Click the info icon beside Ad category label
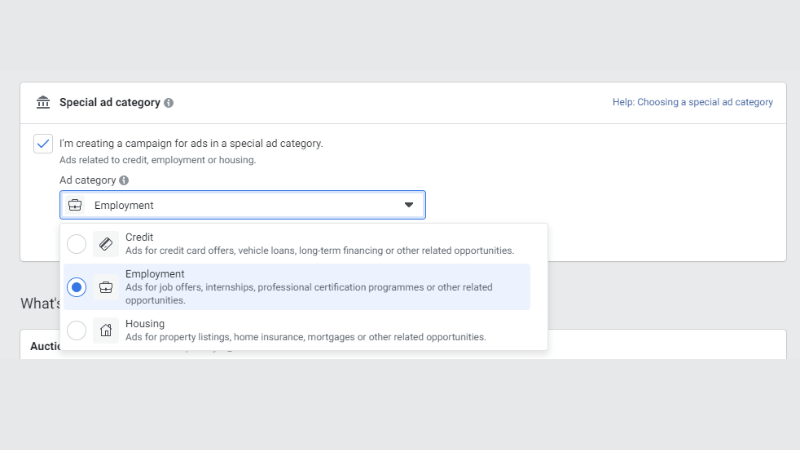 [124, 181]
